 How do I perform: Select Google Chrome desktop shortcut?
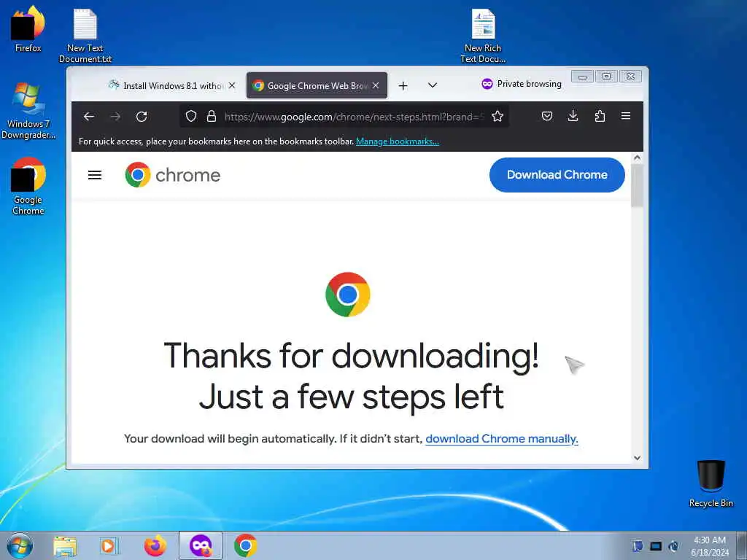coord(28,186)
